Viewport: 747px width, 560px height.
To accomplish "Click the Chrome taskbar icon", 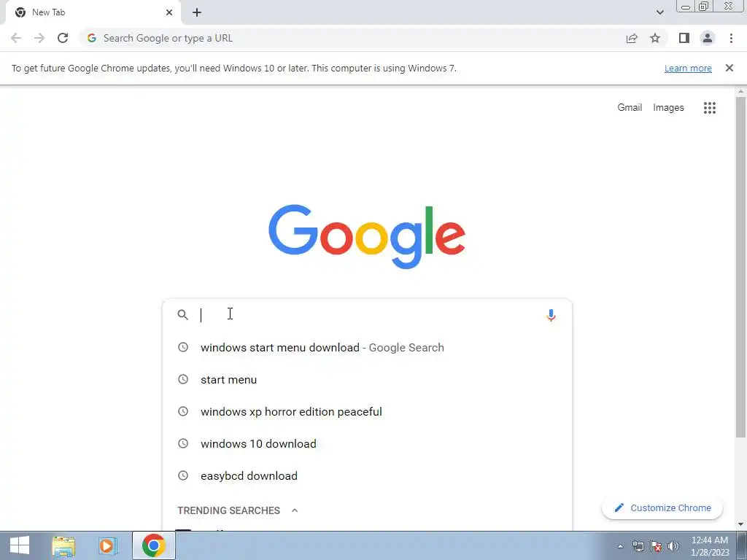I will click(153, 545).
